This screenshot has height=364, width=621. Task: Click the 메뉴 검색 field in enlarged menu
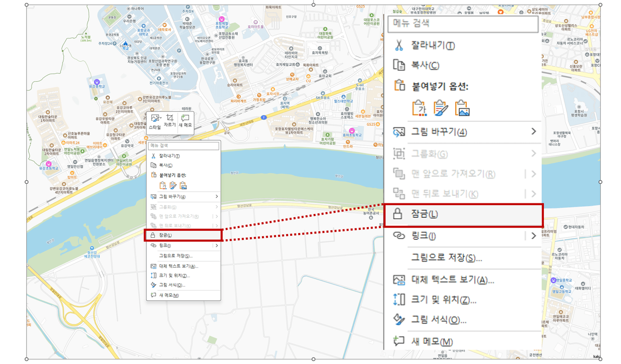[x=463, y=23]
